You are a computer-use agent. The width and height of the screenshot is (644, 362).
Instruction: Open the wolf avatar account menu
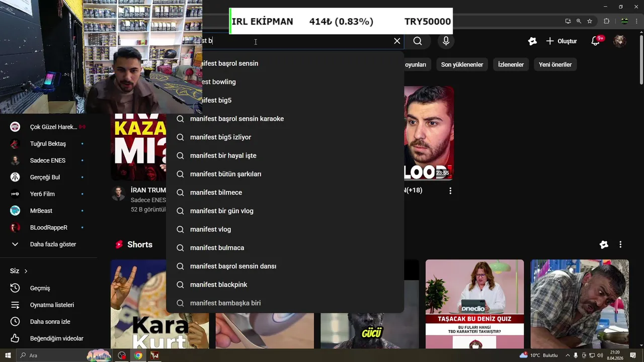coord(620,41)
